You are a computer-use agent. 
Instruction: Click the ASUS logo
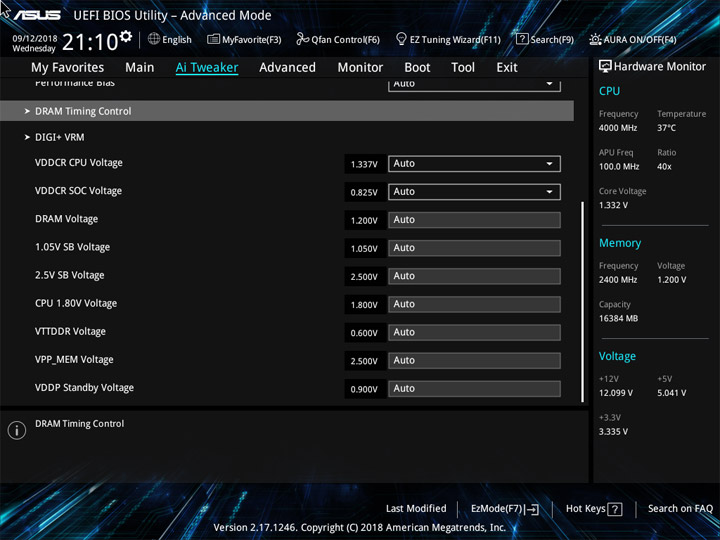tap(37, 15)
